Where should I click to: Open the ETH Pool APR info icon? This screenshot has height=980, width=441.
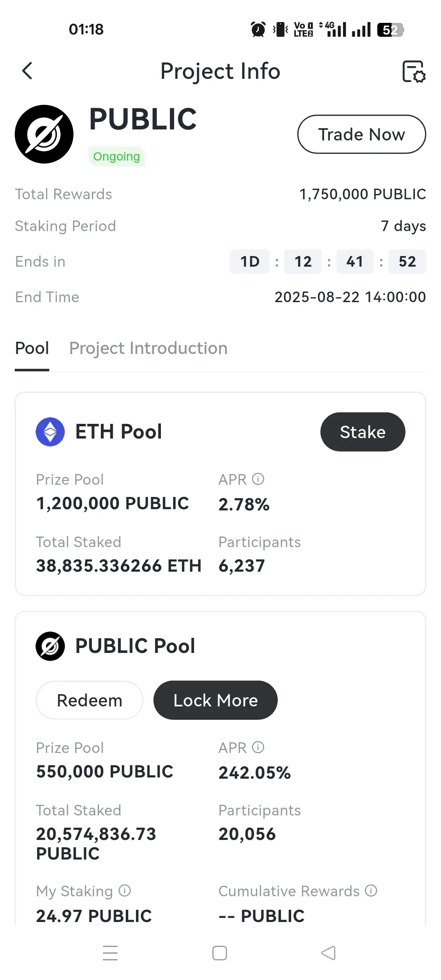258,479
